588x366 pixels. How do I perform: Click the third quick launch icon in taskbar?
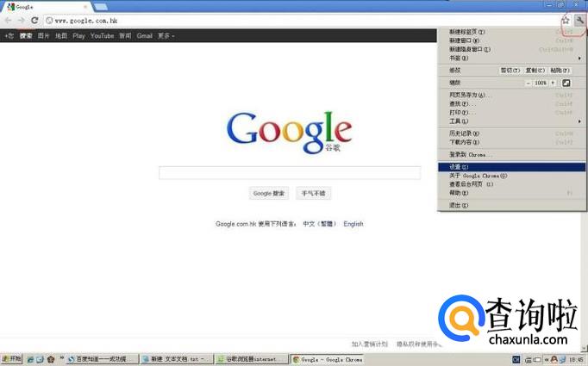[x=51, y=359]
